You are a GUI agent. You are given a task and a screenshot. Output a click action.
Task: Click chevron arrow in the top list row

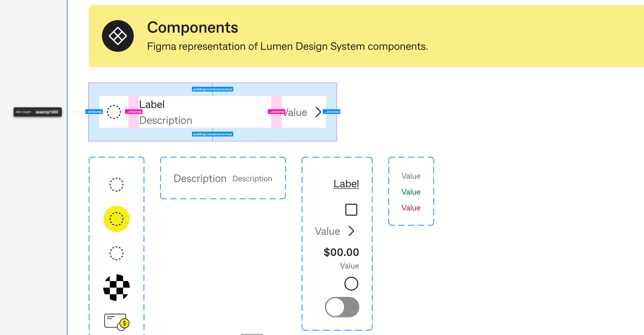[318, 112]
